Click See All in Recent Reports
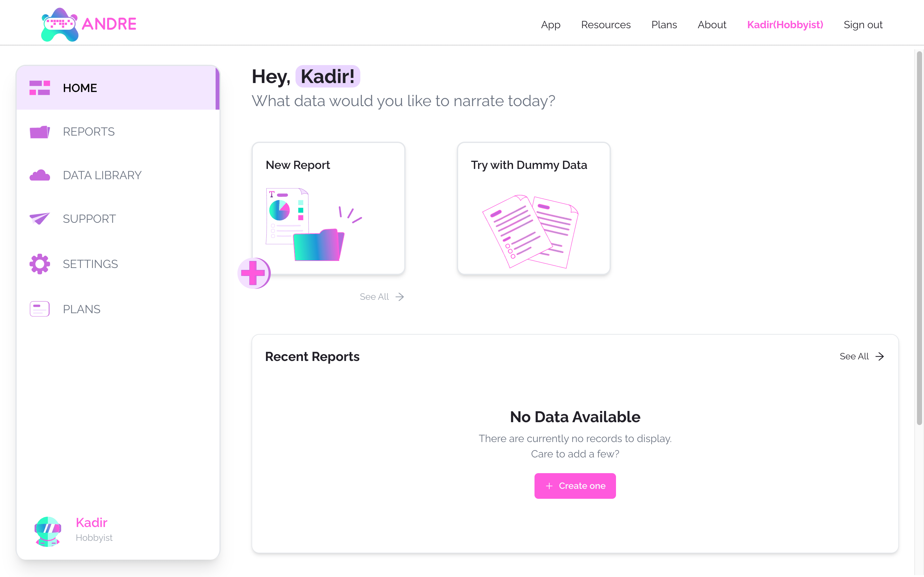Image resolution: width=924 pixels, height=577 pixels. (861, 356)
